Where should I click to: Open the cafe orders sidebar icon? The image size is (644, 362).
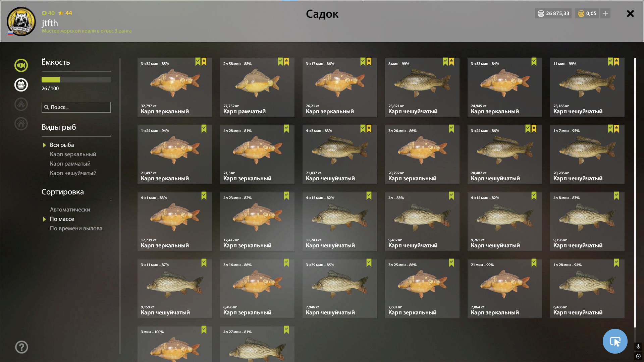(x=21, y=85)
